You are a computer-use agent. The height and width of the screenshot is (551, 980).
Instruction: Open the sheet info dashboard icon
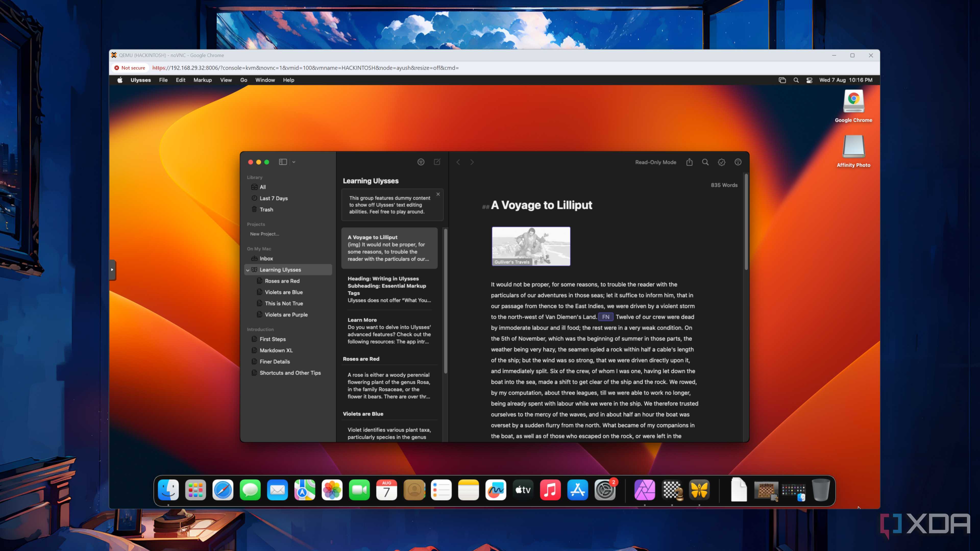pos(738,162)
